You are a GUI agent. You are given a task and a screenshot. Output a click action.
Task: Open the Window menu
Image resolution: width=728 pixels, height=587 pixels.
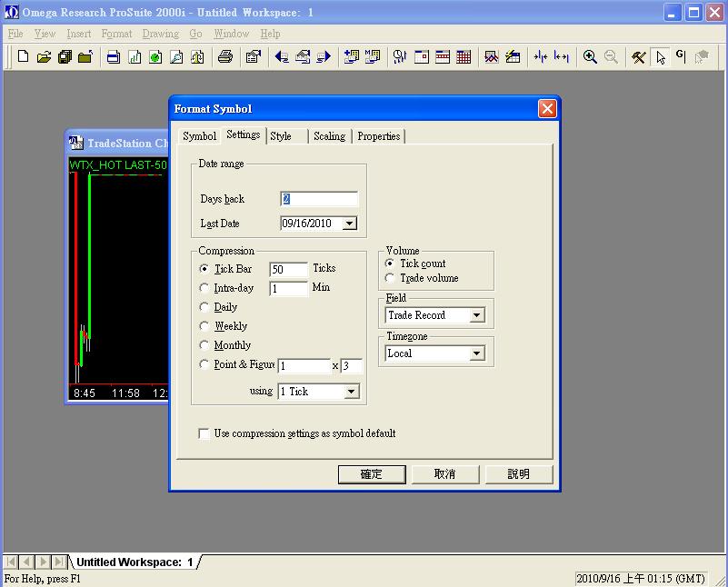click(231, 34)
